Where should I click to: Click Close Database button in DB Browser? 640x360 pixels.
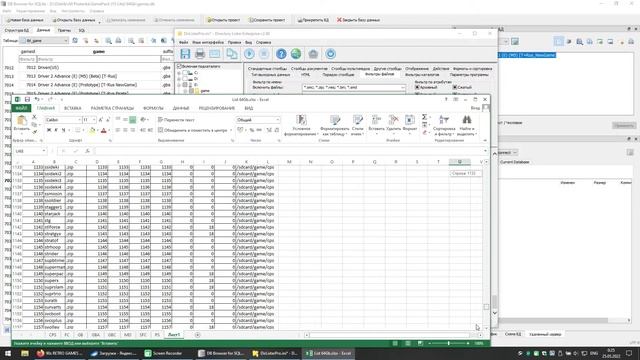click(358, 20)
